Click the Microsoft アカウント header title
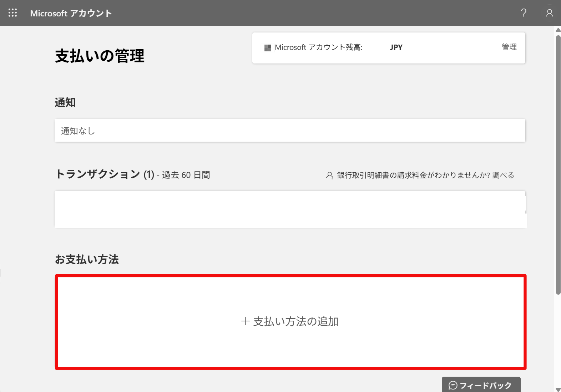The image size is (561, 392). (x=71, y=13)
